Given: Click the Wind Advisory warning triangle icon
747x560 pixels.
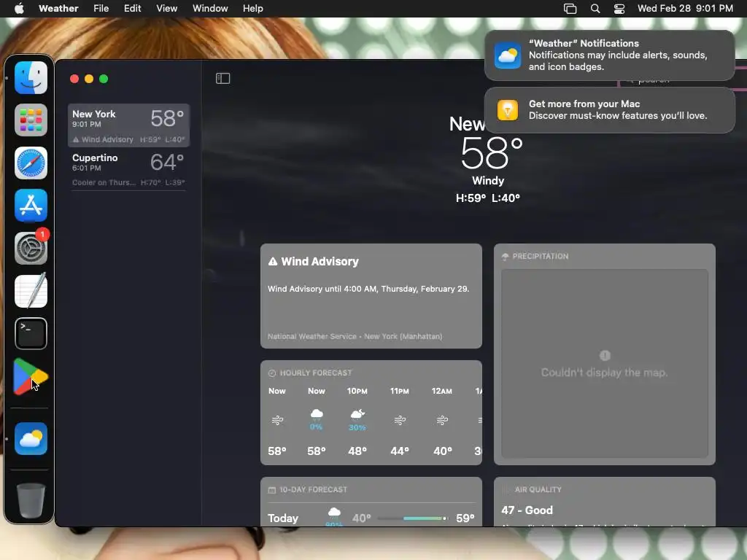Looking at the screenshot, I should pyautogui.click(x=273, y=262).
